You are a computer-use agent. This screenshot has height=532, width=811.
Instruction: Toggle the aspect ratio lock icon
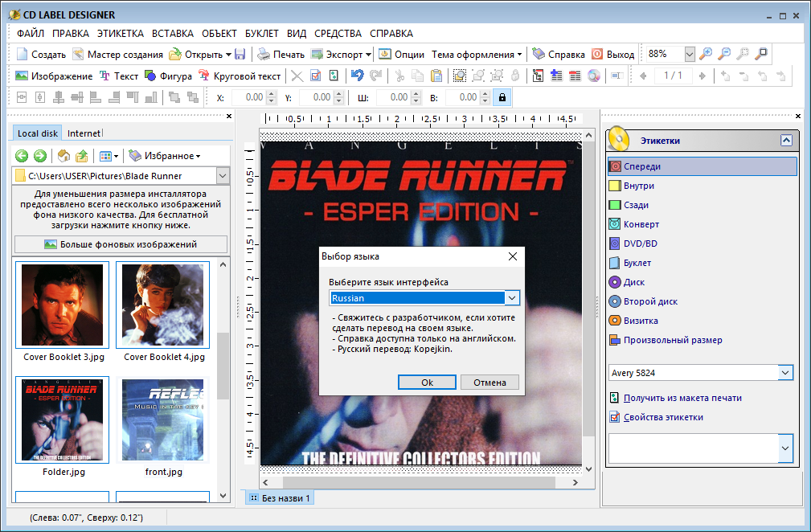(502, 97)
